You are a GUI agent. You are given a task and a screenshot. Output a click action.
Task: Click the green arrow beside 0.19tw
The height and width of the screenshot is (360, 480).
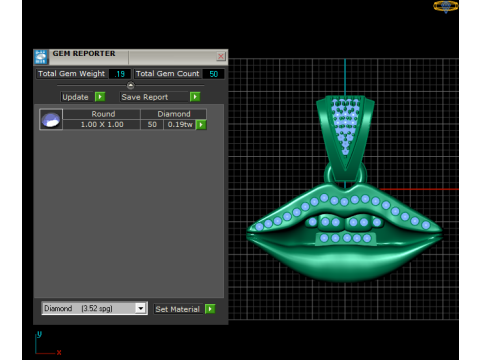pos(201,125)
